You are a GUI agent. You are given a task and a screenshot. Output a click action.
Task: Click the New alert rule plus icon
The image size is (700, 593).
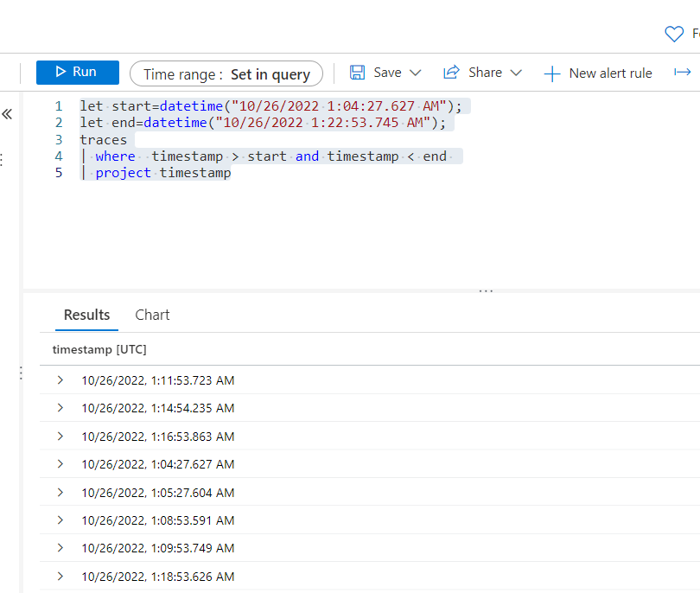(x=552, y=73)
